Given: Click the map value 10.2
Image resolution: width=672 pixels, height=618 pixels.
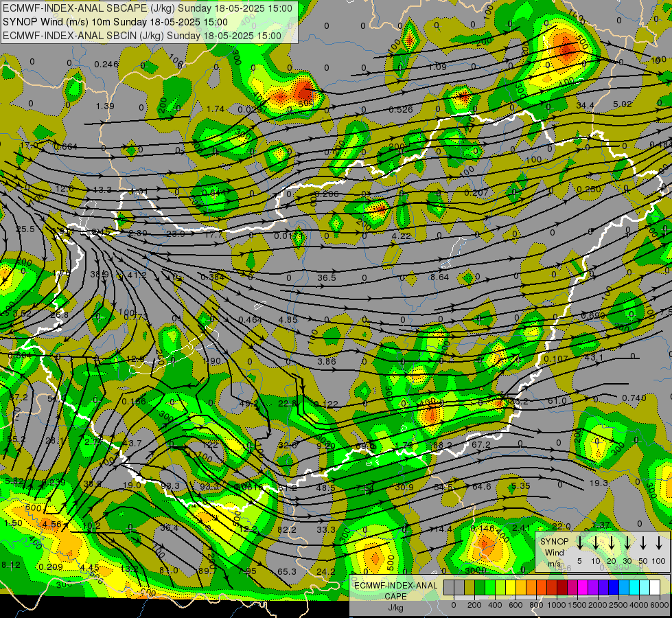Looking at the screenshot, I should 91,526.
